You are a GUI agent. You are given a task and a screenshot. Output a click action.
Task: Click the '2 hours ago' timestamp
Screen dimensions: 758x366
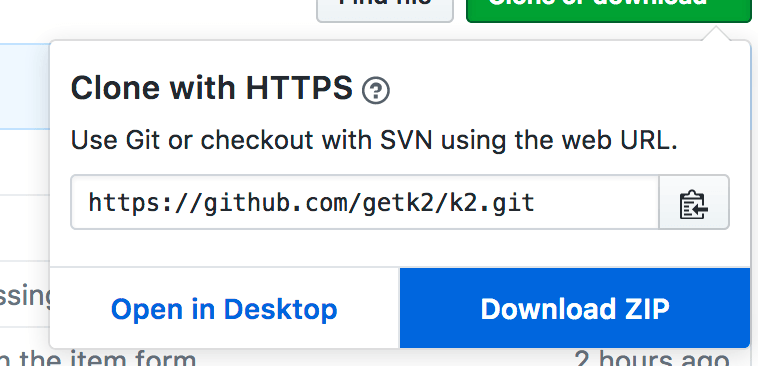[x=651, y=359]
